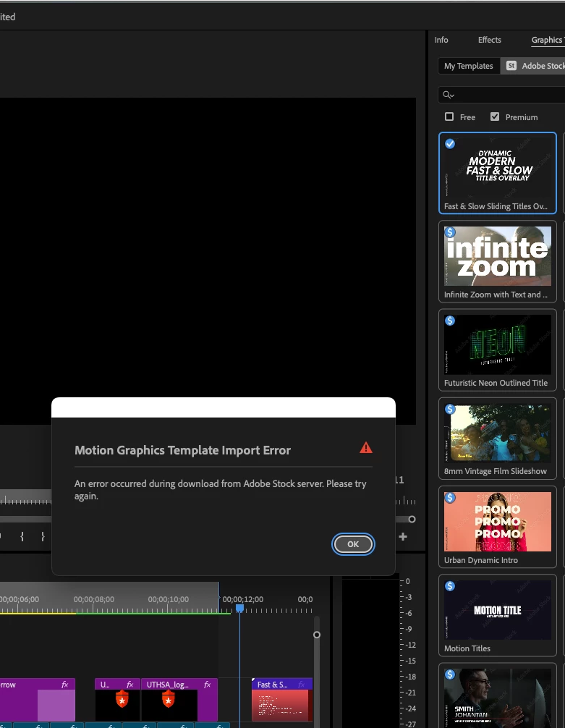Select the Infinite Zoom template thumbnail
The height and width of the screenshot is (728, 565).
pyautogui.click(x=498, y=256)
